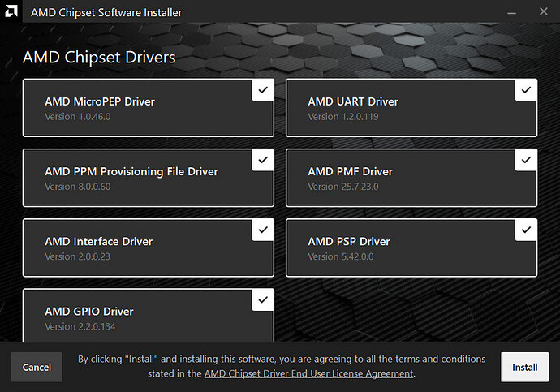The image size is (560, 392).
Task: Click the Version 1.2.0.119 text
Action: point(342,117)
